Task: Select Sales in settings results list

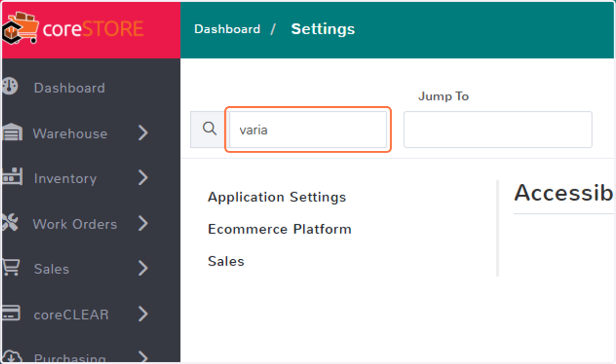Action: pyautogui.click(x=226, y=261)
